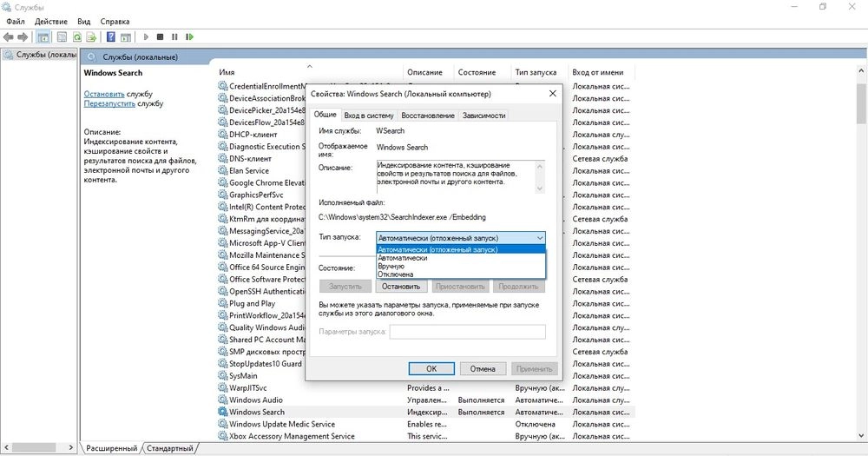Select the Службы (локальные) tree node
Viewport: 868px width, 456px height.
[x=40, y=55]
